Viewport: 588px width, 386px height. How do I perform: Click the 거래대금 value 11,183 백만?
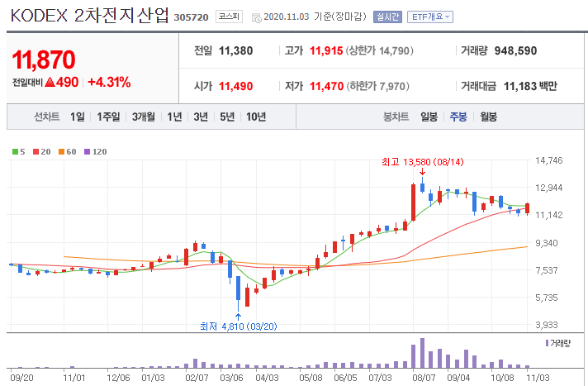(x=530, y=86)
